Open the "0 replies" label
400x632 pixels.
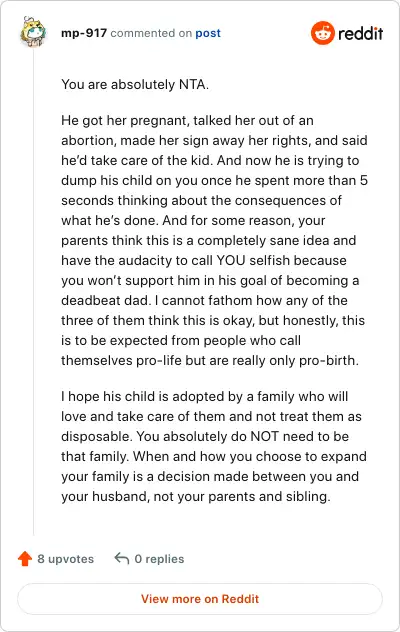pyautogui.click(x=159, y=559)
